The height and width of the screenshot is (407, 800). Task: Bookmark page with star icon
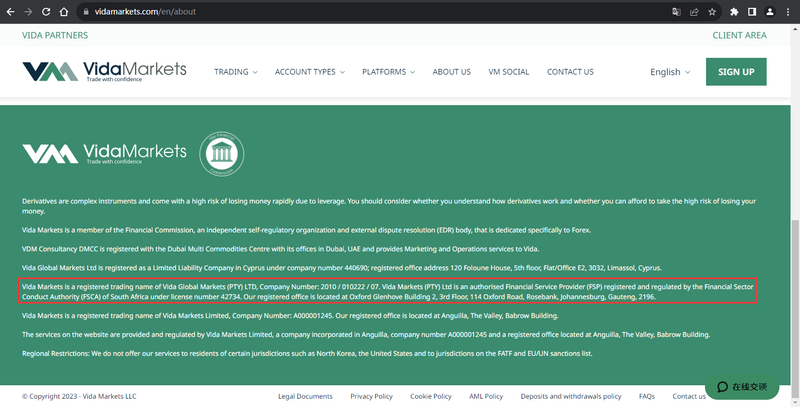point(712,12)
